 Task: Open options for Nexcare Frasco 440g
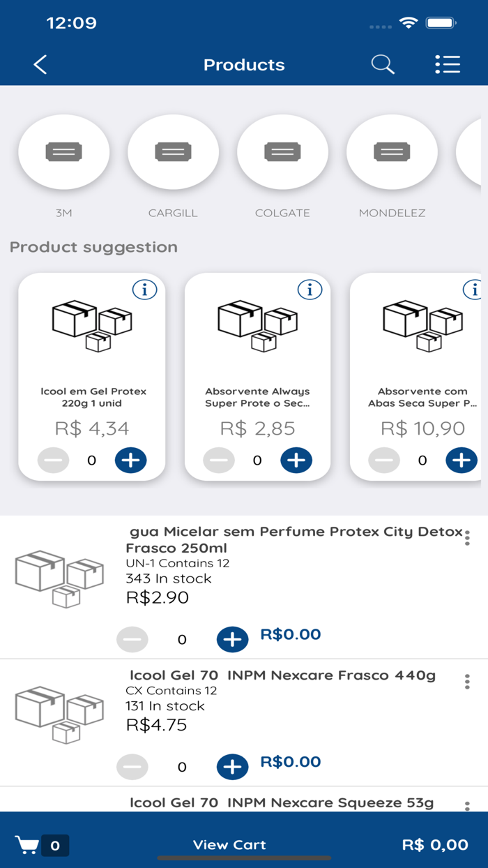[x=467, y=682]
